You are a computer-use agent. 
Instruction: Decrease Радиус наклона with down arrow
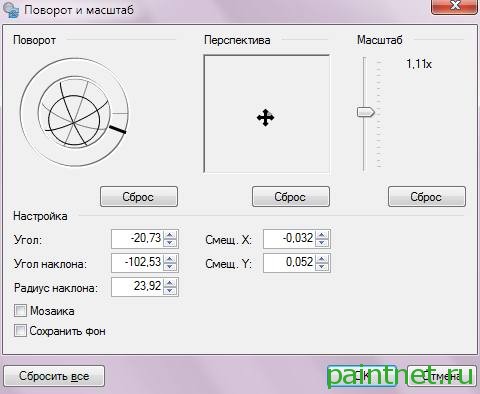coord(170,291)
